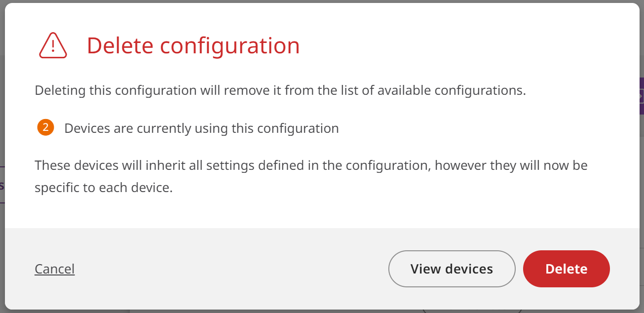Click the dimmed backdrop above the dialog
Viewport: 644px width, 313px height.
click(x=321, y=1)
